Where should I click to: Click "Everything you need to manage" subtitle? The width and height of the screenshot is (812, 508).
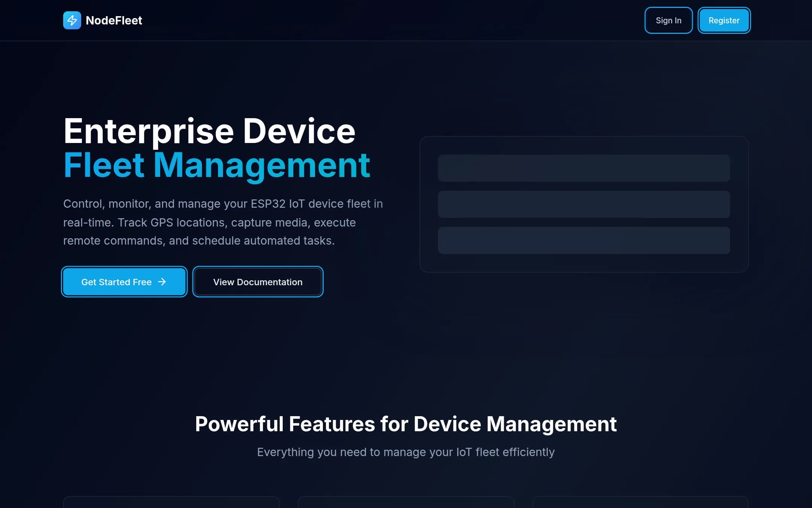click(x=406, y=452)
